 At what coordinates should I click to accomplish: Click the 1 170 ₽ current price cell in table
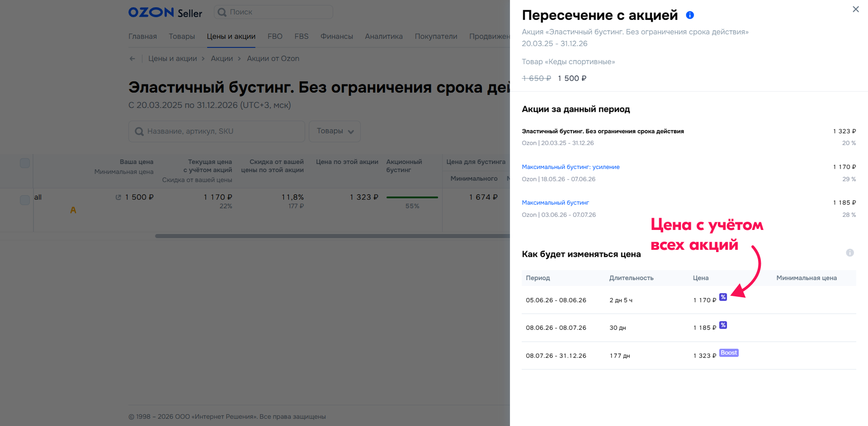217,197
